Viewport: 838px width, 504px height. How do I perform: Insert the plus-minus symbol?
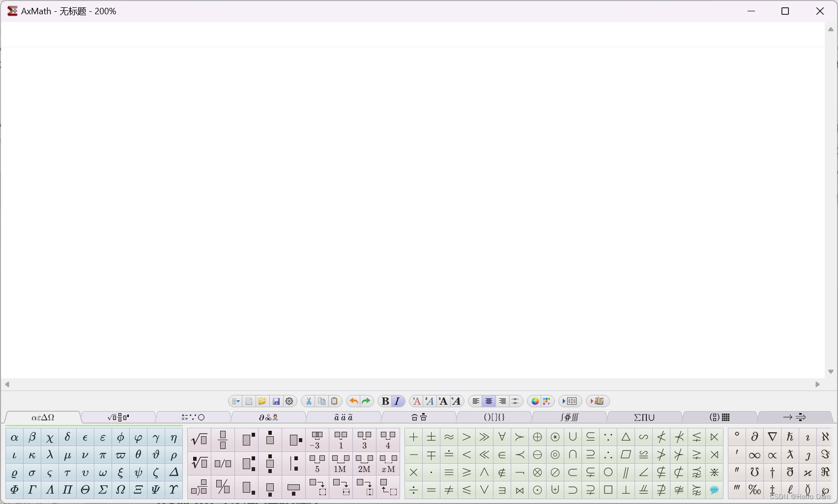432,437
